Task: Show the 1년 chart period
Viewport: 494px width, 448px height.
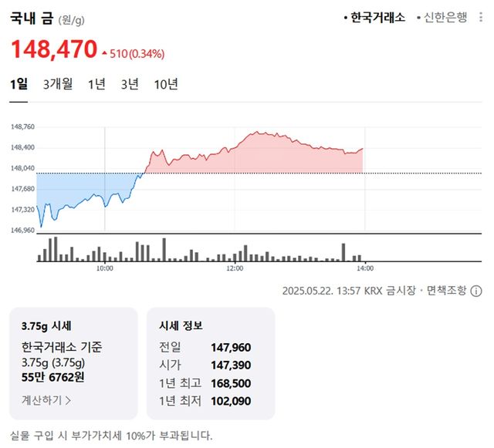Action: (96, 85)
